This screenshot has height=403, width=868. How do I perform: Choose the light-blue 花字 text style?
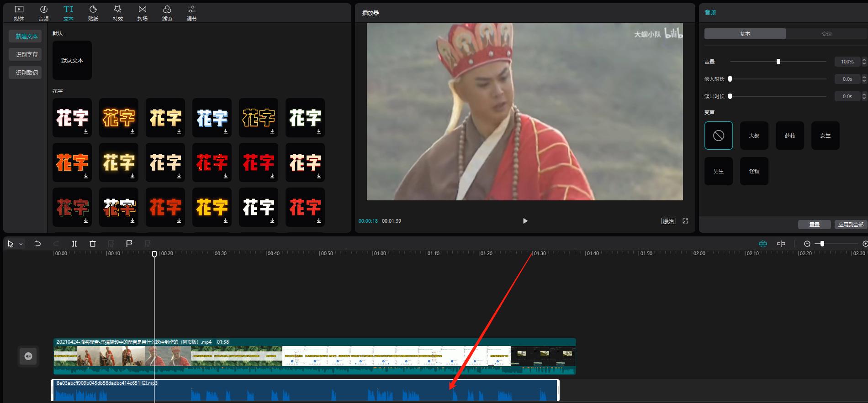[x=212, y=118]
